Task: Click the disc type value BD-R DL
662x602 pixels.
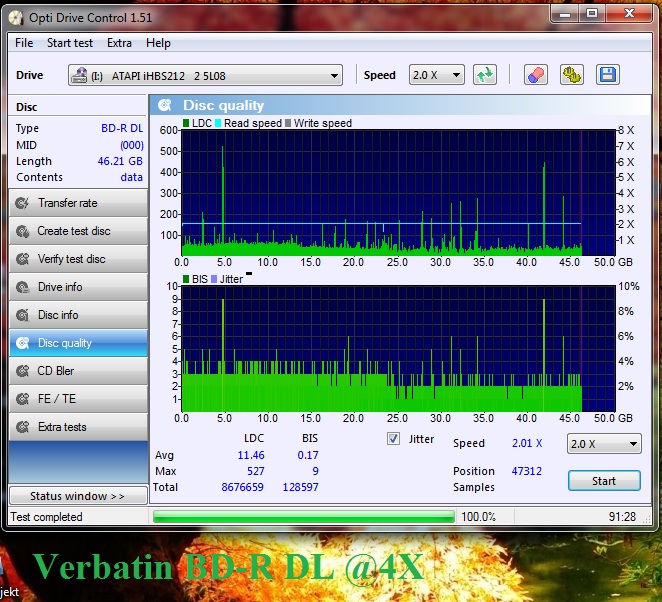Action: point(122,128)
